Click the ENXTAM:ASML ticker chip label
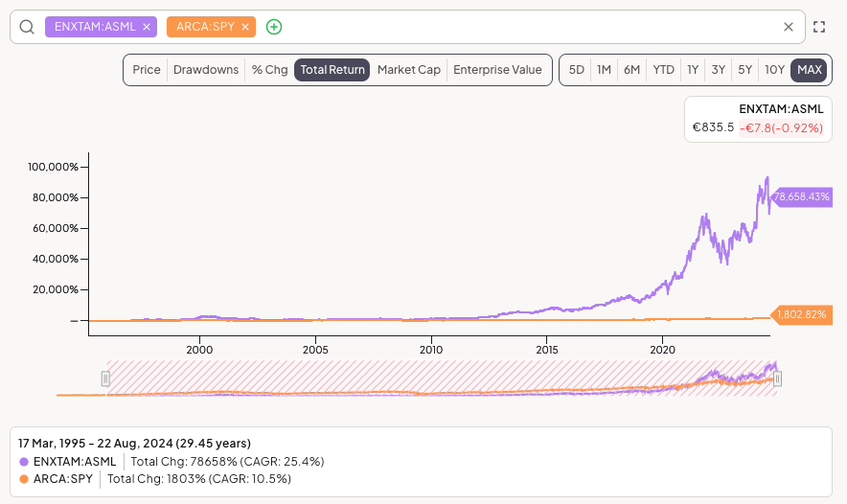The height and width of the screenshot is (504, 847). [95, 27]
